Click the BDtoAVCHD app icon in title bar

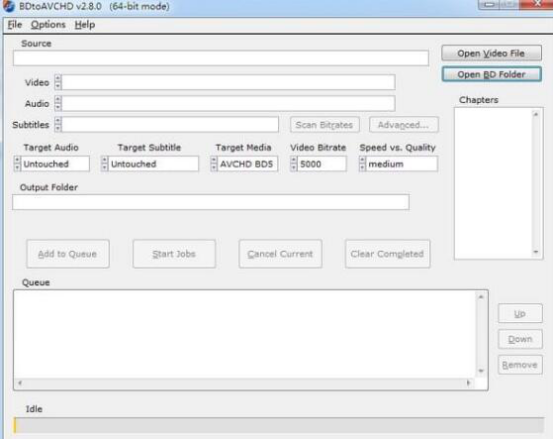[8, 6]
